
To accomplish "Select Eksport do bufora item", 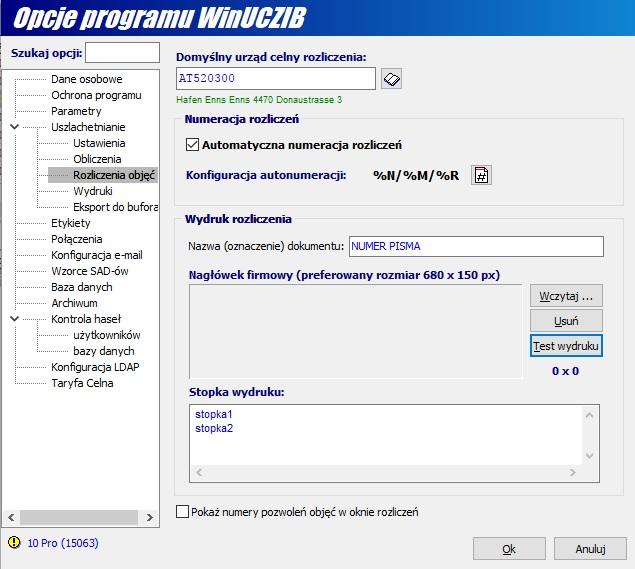I will pyautogui.click(x=115, y=207).
